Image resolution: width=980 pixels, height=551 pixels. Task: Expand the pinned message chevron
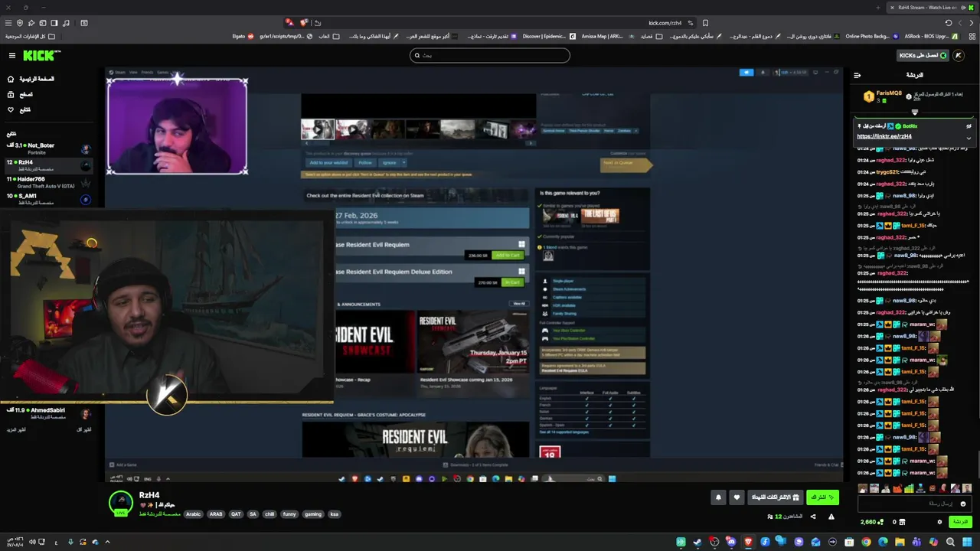pos(969,138)
